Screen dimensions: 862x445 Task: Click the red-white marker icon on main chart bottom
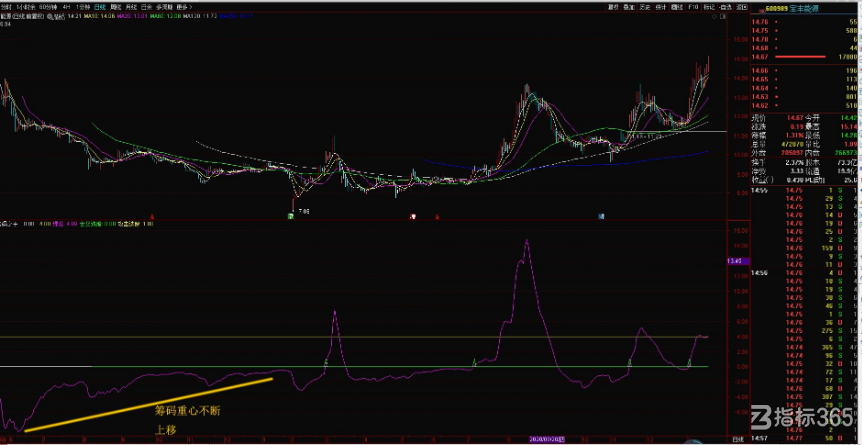[412, 217]
